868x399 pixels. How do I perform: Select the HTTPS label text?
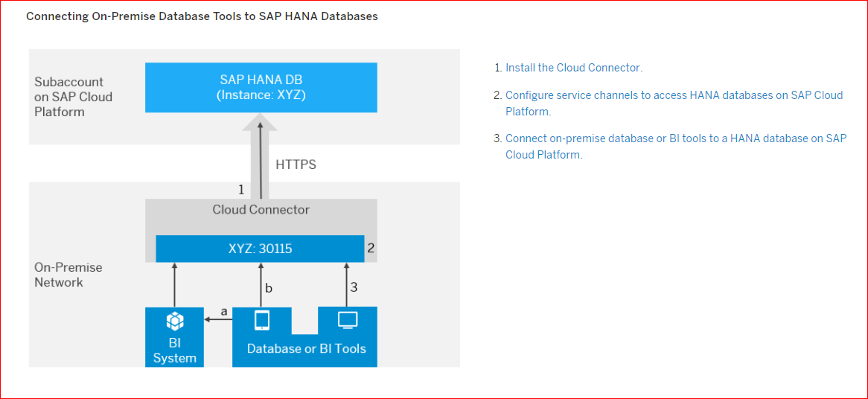(x=296, y=165)
